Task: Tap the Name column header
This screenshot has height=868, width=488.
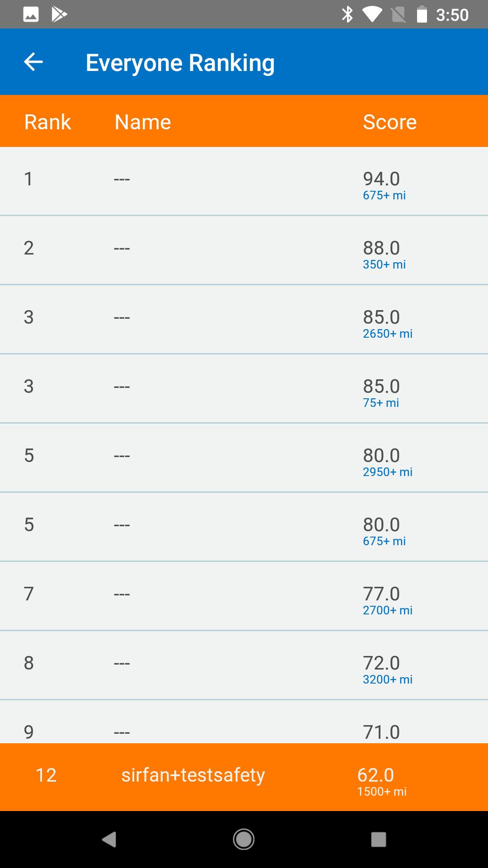Action: 143,122
